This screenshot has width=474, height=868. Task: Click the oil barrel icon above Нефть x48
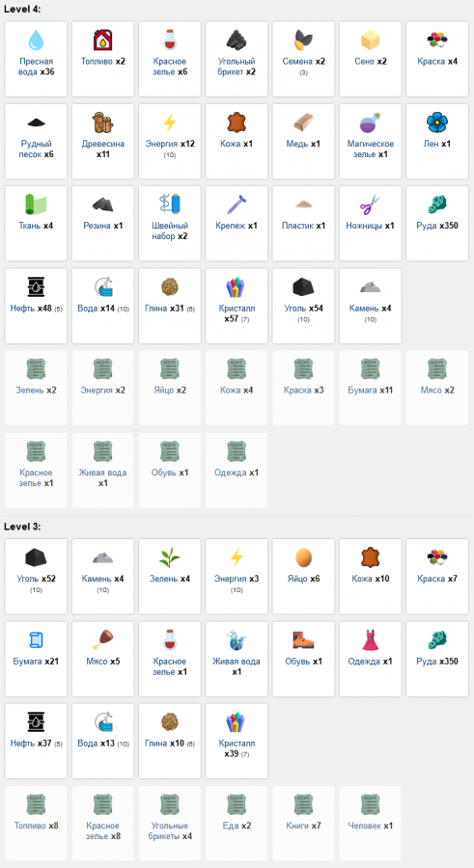tap(36, 287)
